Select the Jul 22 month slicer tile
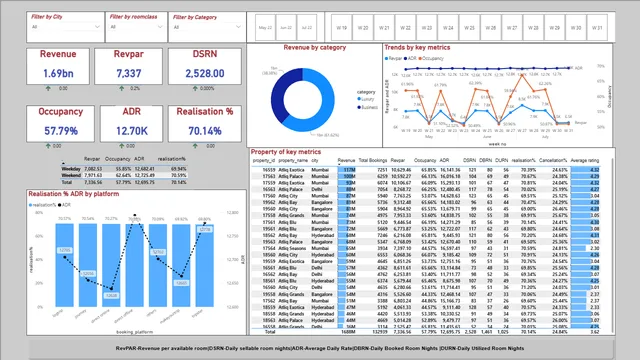This screenshot has height=360, width=640. (307, 28)
